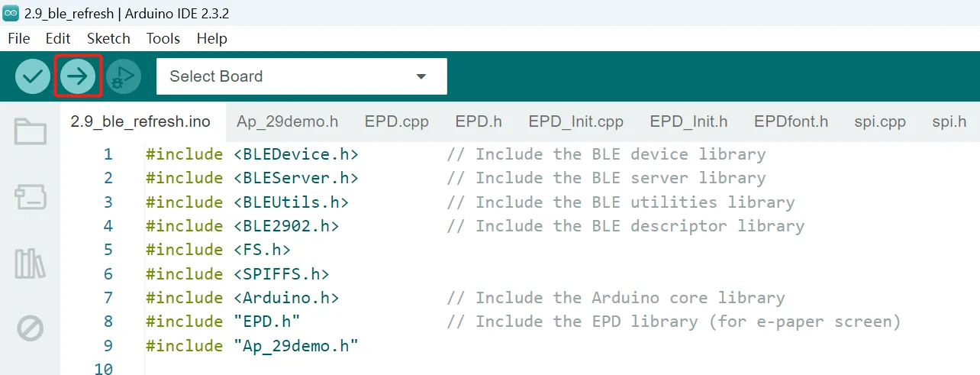Switch to the EPDfont.h tab
980x375 pixels.
tap(791, 121)
